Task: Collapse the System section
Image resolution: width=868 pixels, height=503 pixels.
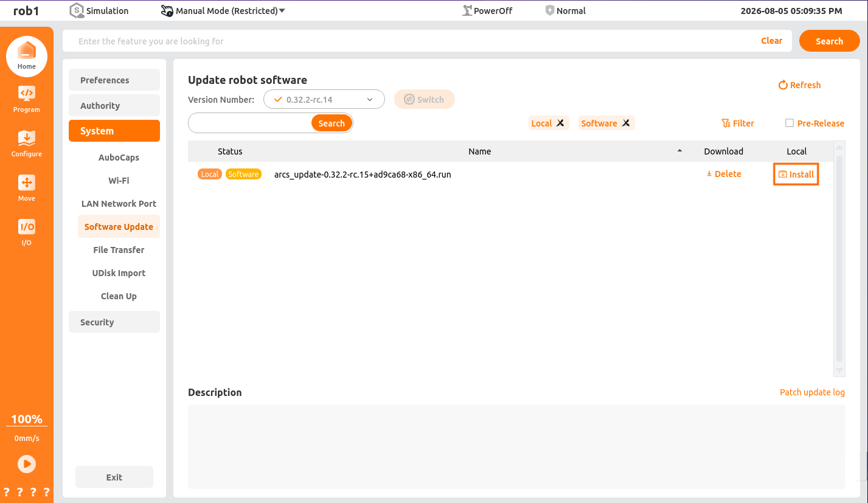Action: (x=114, y=131)
